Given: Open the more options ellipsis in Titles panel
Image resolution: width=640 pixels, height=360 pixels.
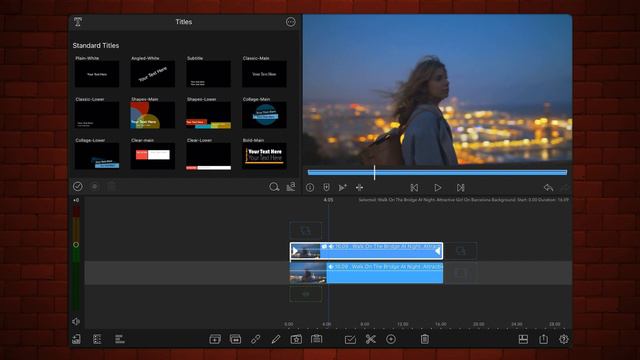Looking at the screenshot, I should click(x=291, y=22).
